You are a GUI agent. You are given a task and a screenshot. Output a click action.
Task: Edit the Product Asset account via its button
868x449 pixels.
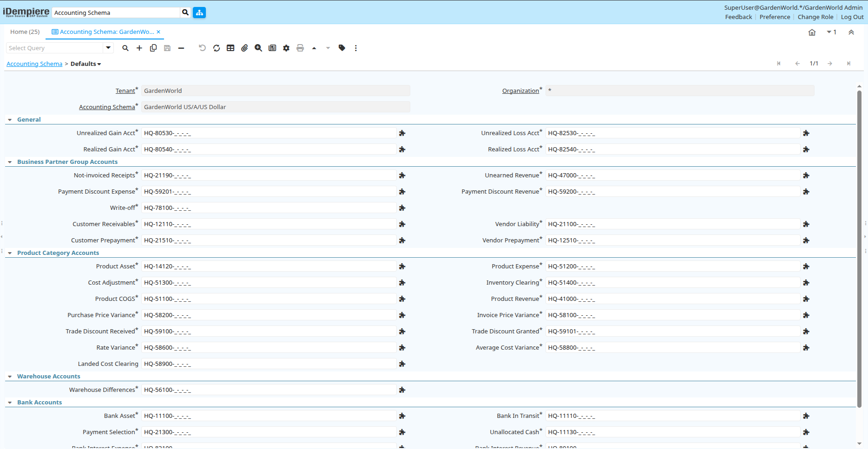point(402,266)
